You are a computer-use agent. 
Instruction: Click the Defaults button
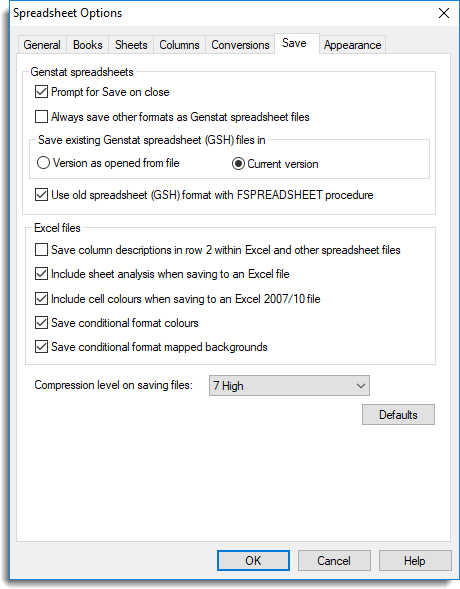398,415
